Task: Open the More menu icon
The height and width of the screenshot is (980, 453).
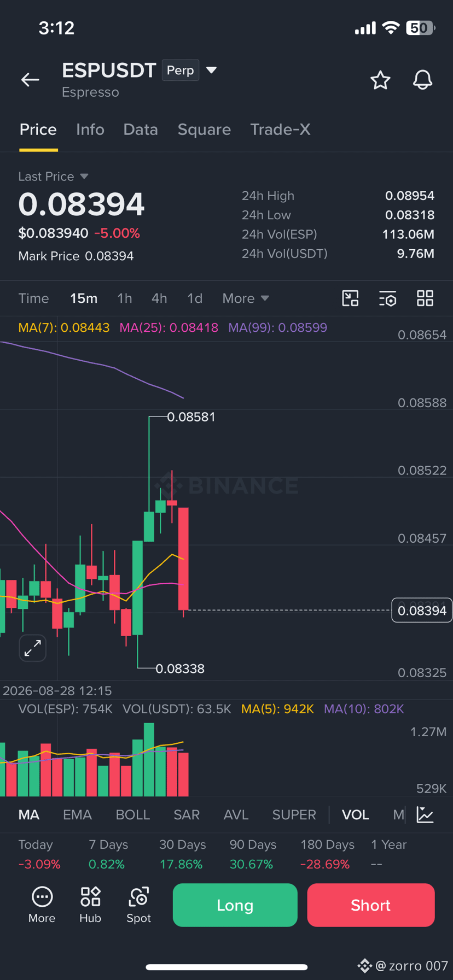Action: tap(42, 905)
